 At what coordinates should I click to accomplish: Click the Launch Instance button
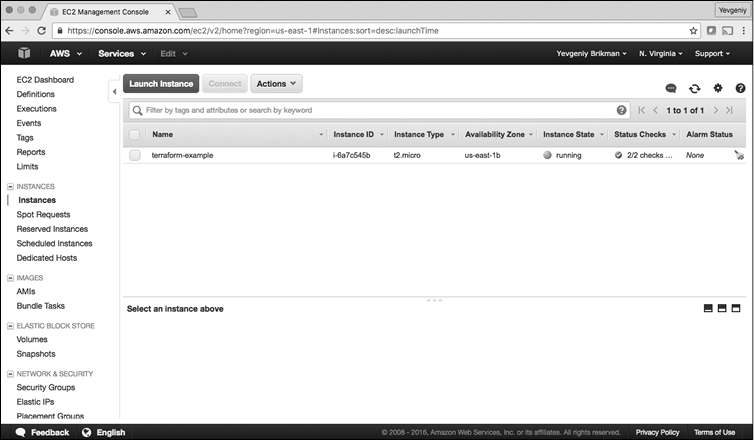(161, 84)
